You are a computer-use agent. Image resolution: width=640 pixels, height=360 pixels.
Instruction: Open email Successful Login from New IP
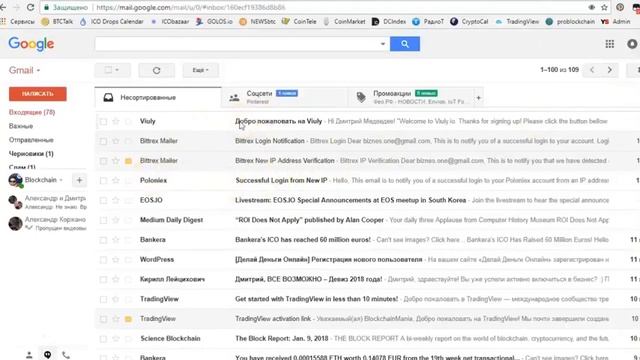pyautogui.click(x=281, y=180)
